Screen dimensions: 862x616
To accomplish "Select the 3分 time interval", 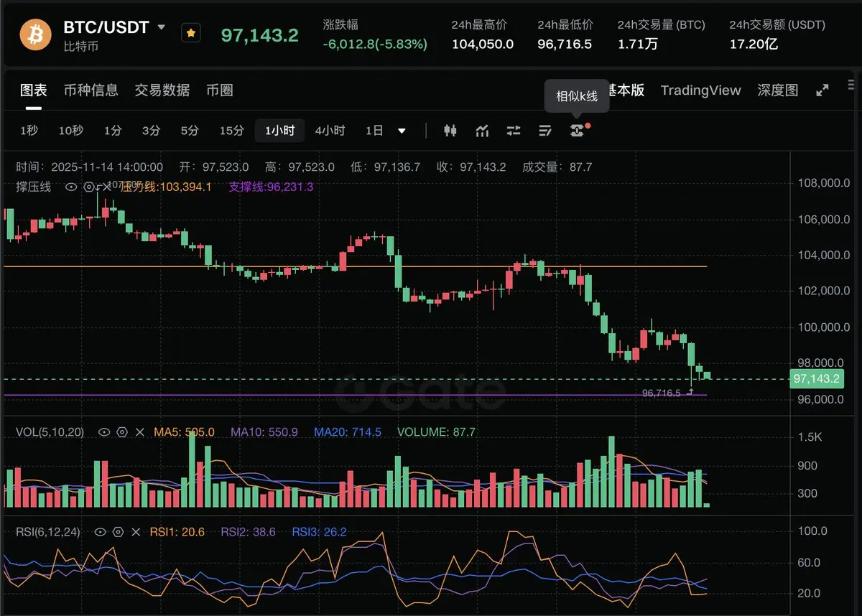I will tap(151, 131).
